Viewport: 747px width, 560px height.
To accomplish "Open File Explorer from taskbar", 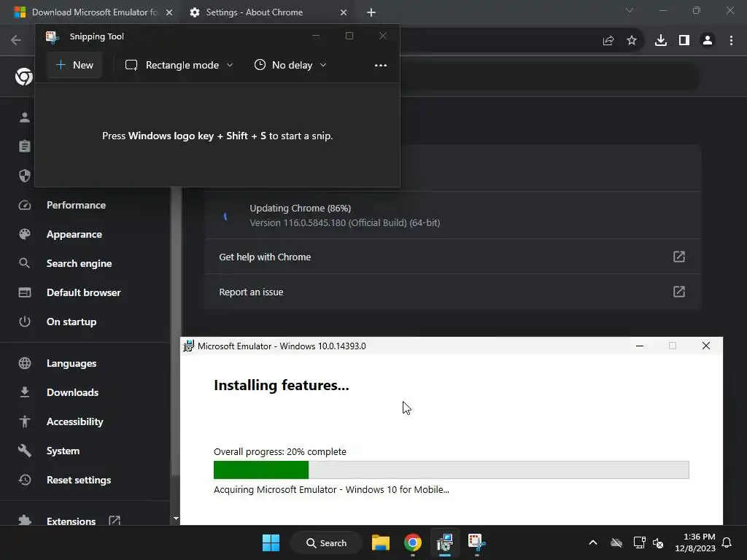I will point(380,542).
